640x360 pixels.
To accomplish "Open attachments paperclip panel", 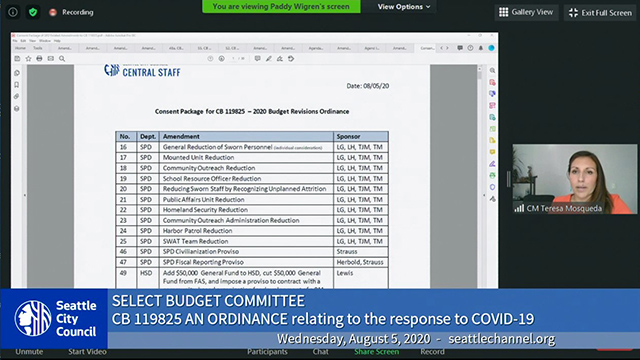I will [x=17, y=97].
